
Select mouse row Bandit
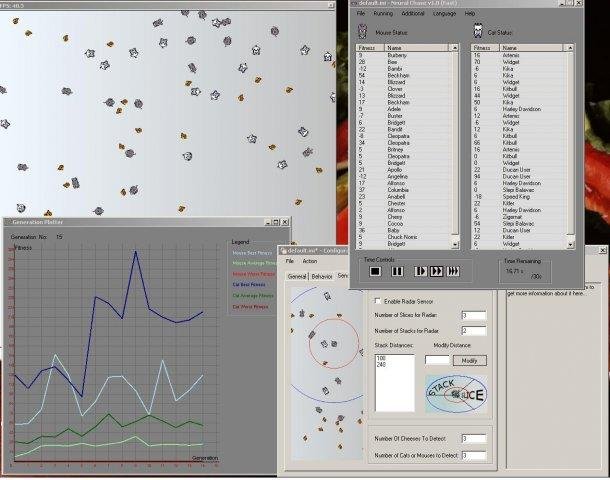point(403,129)
